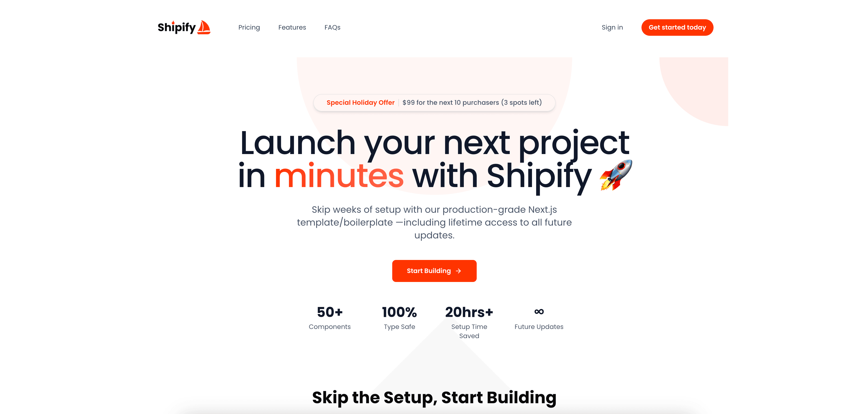Click the Pricing navigation menu item
Viewport: 868px width, 414px height.
(249, 27)
